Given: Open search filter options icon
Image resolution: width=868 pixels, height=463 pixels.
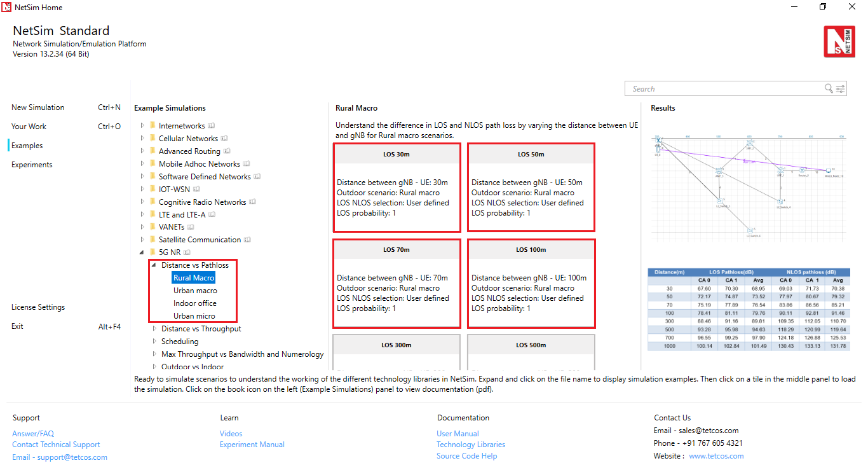Looking at the screenshot, I should tap(840, 89).
